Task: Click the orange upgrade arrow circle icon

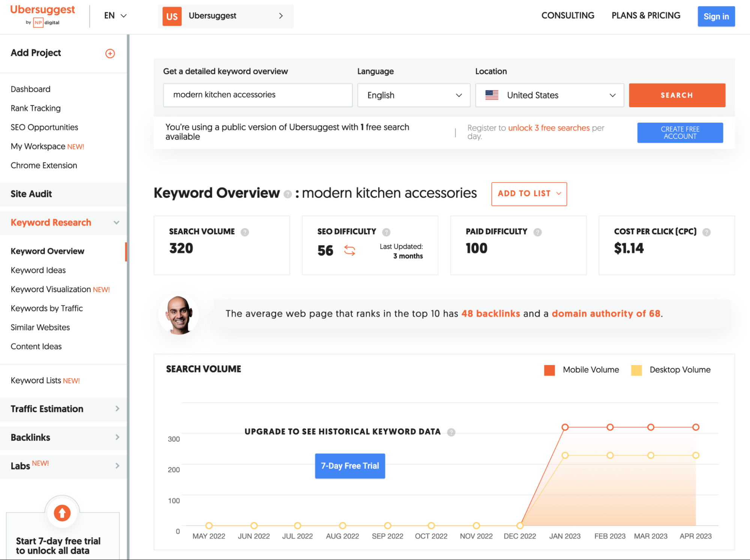Action: (62, 513)
